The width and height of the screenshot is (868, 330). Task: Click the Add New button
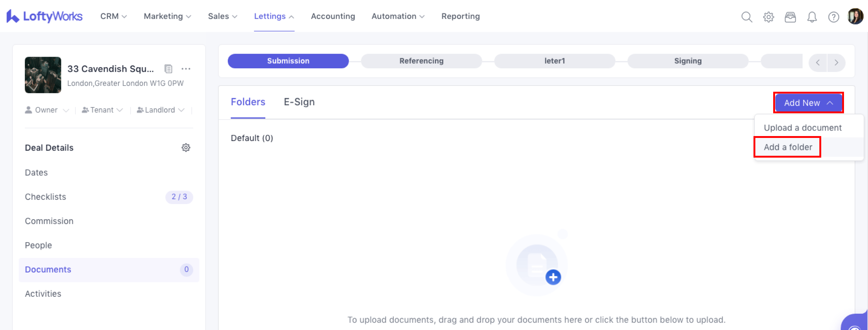808,103
